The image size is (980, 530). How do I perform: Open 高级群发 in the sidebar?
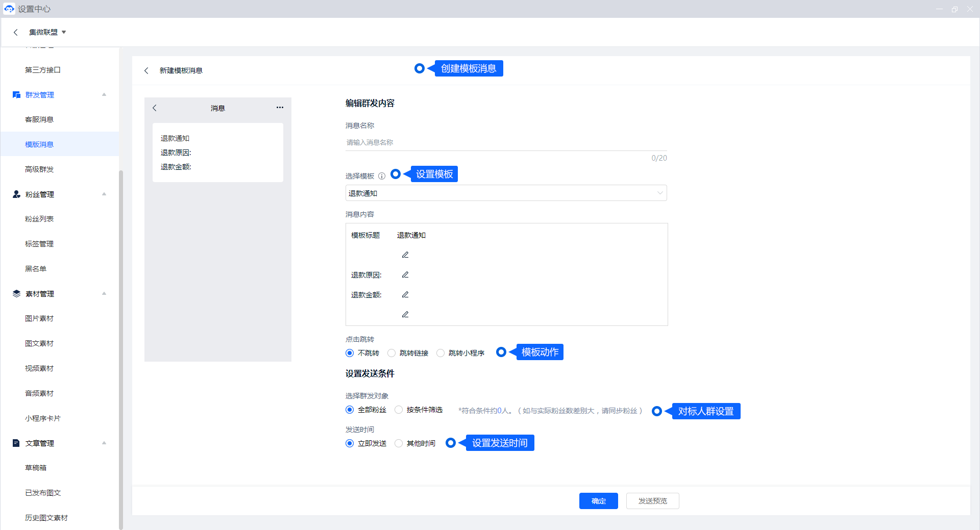tap(39, 169)
